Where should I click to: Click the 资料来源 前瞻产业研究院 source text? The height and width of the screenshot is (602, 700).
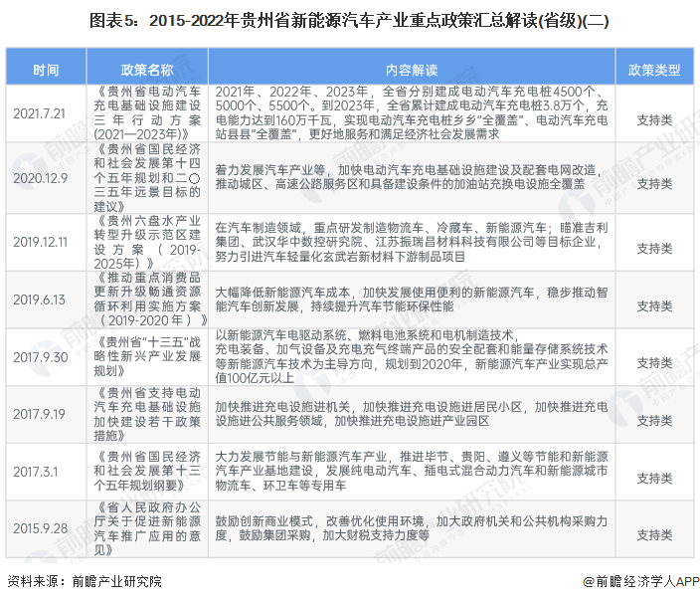point(84,582)
